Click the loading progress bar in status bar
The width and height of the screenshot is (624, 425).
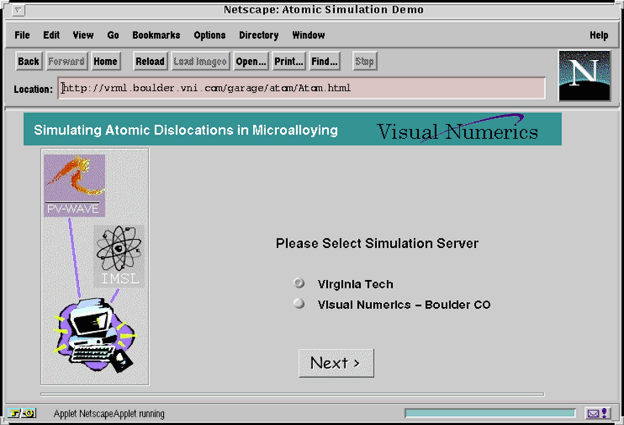(x=490, y=413)
